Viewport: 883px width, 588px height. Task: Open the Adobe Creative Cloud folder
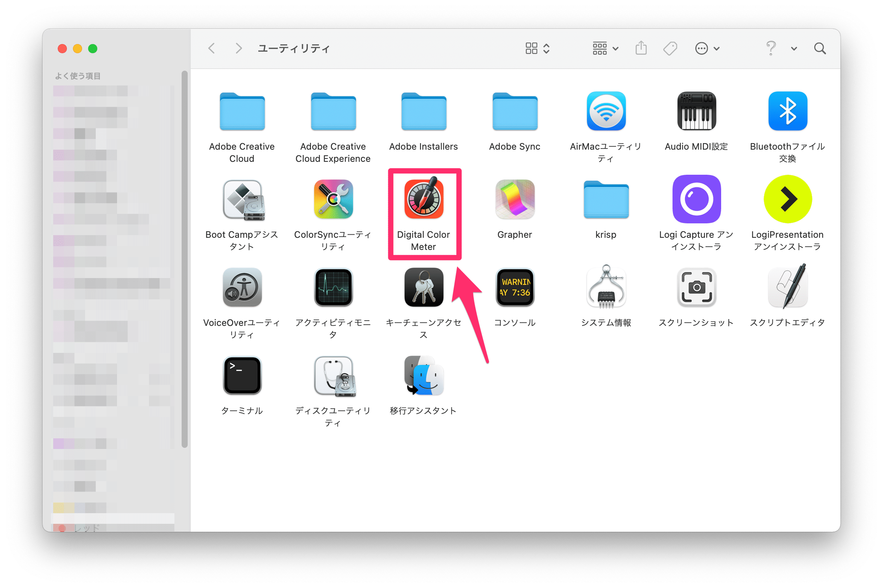coord(242,111)
